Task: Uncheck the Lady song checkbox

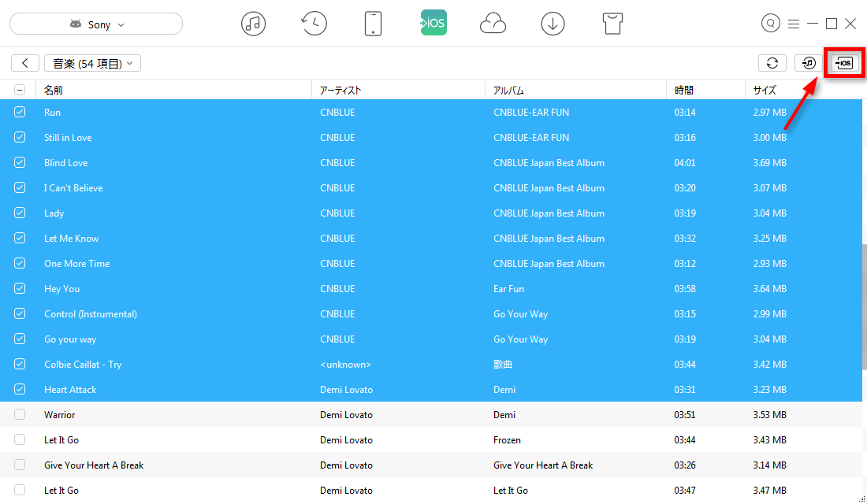Action: pos(20,213)
